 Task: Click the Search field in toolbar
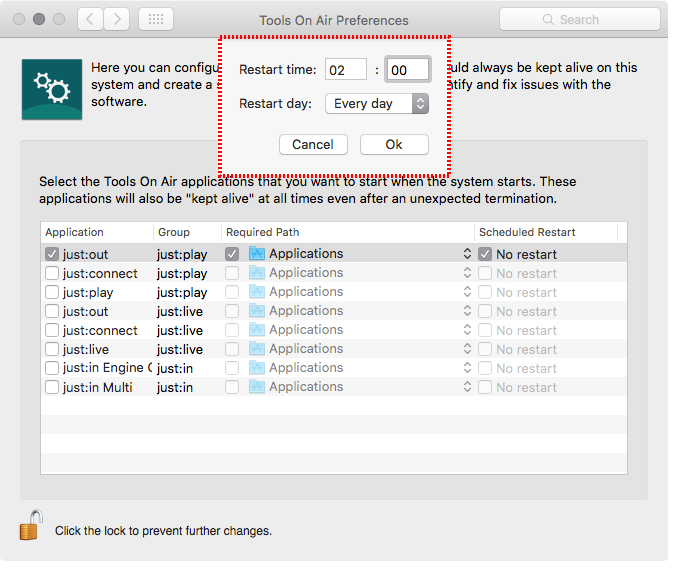580,19
